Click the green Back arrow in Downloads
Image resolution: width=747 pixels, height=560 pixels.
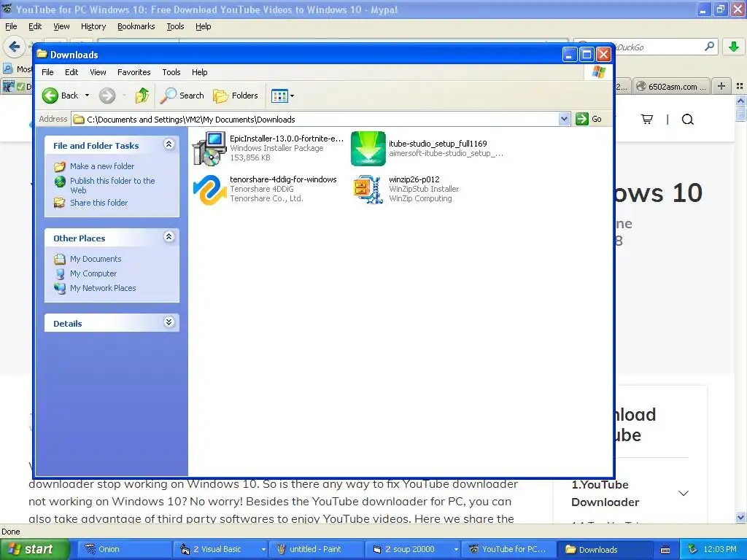(50, 96)
